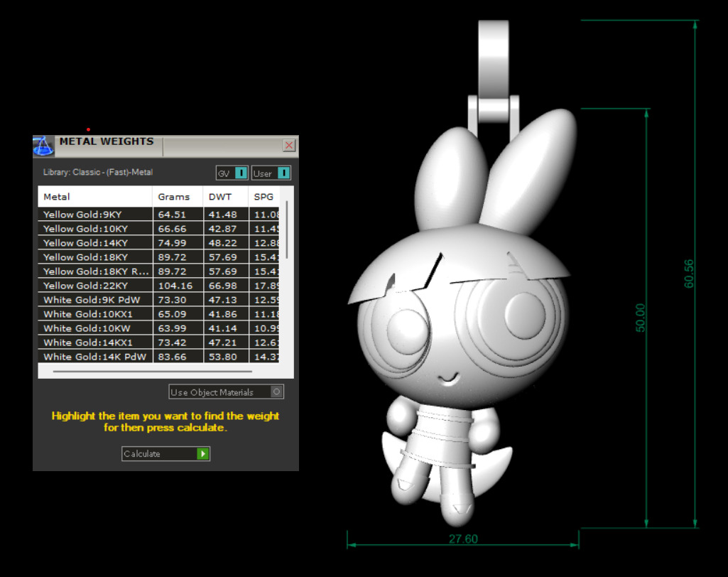Viewport: 728px width, 577px height.
Task: Toggle the GV library switch
Action: click(x=232, y=173)
